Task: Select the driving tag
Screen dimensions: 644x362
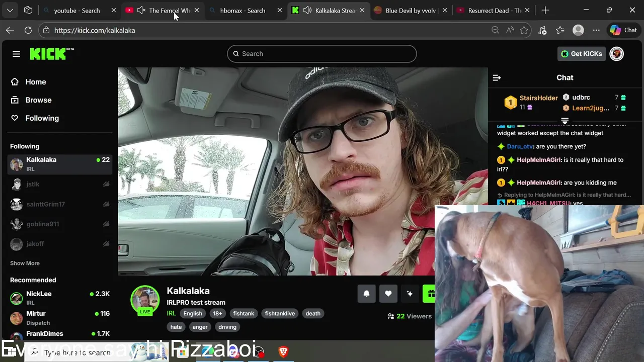Action: point(227,327)
